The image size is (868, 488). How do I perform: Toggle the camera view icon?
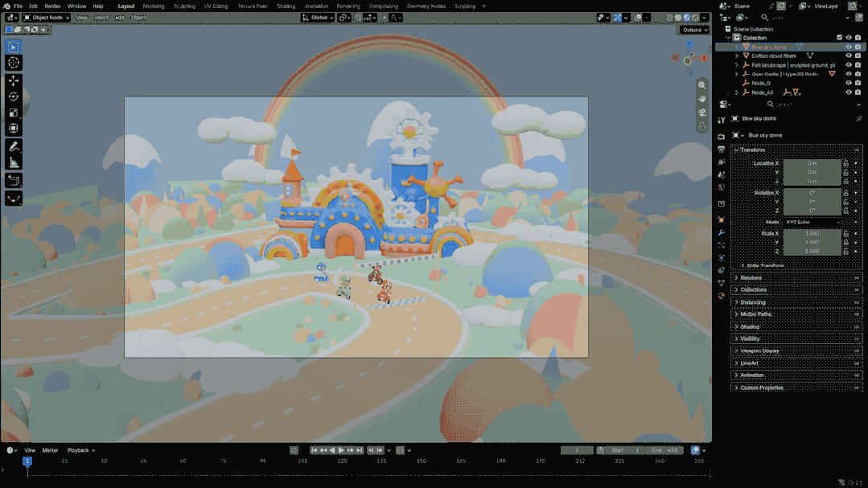coord(702,113)
